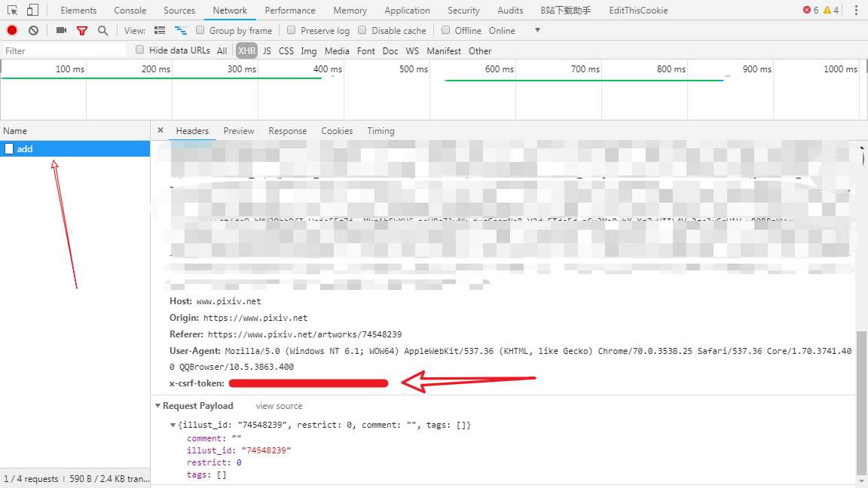The width and height of the screenshot is (868, 488).
Task: Click the yellow warning count badge
Action: 831,10
